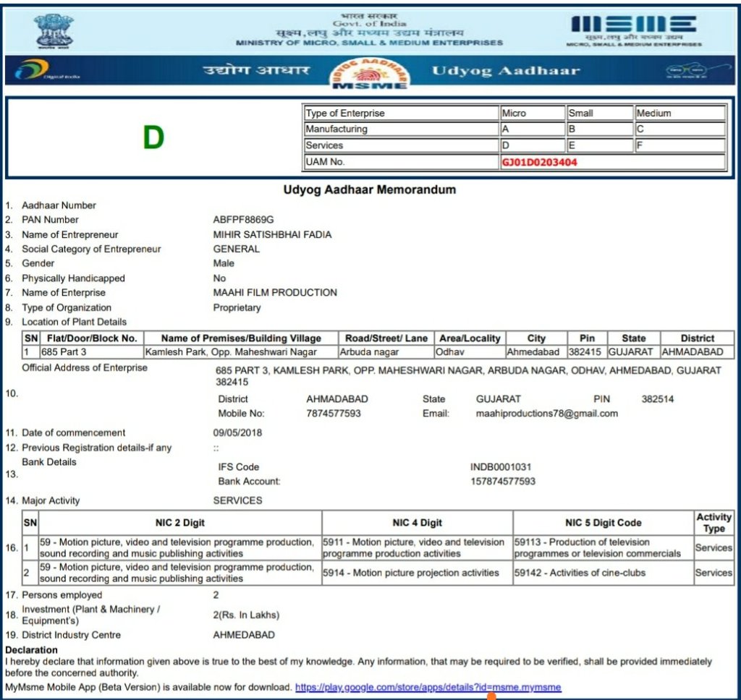The width and height of the screenshot is (741, 700).
Task: Click the Government of India emblem
Action: pos(53,31)
